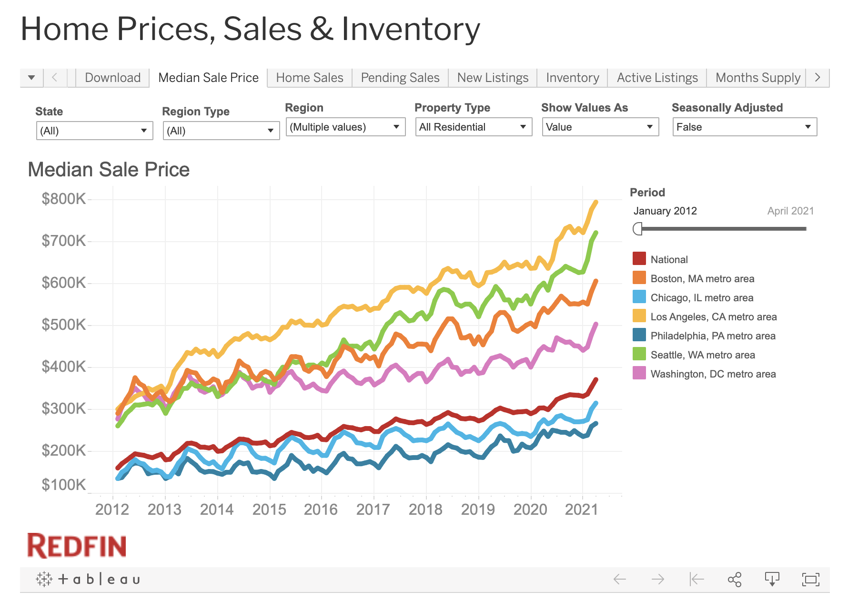Screen dimensions: 868x612
Task: Click the download icon in bottom toolbar
Action: (772, 580)
